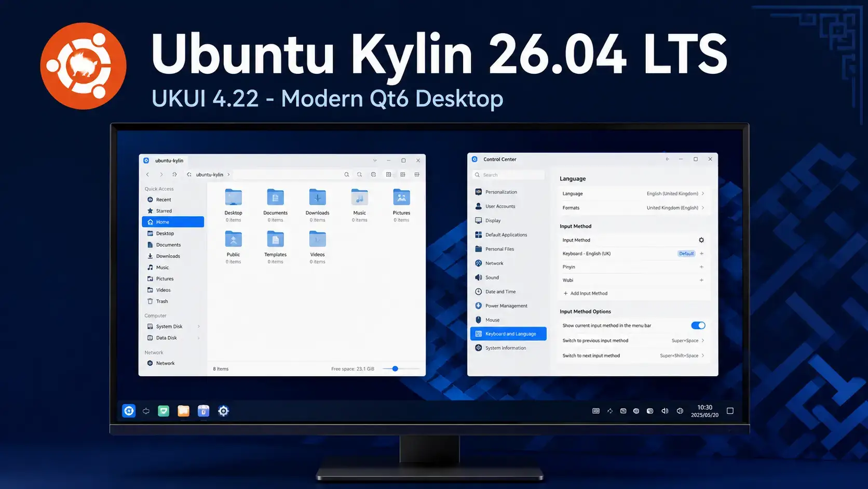
Task: Open the Downloads folder icon in file view
Action: point(317,197)
